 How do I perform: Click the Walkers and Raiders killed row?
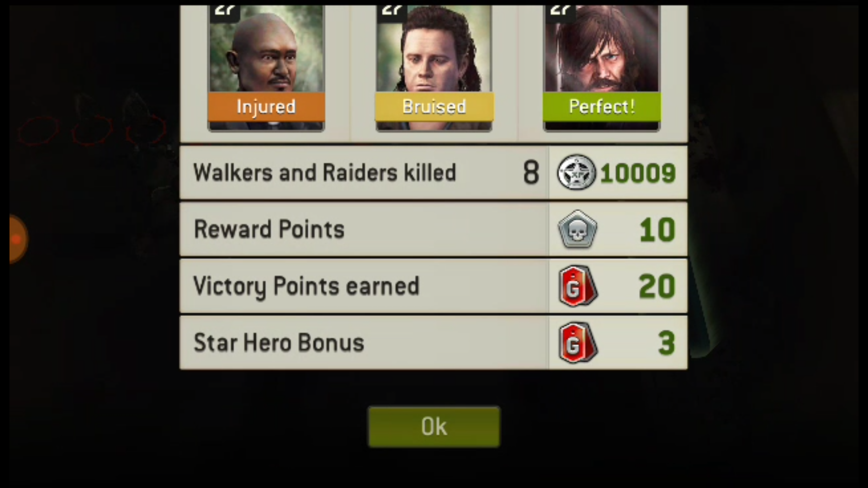(x=433, y=172)
